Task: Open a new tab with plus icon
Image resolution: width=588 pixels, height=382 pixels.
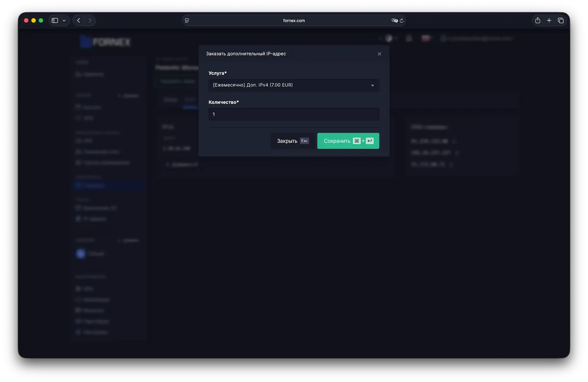Action: (x=549, y=21)
